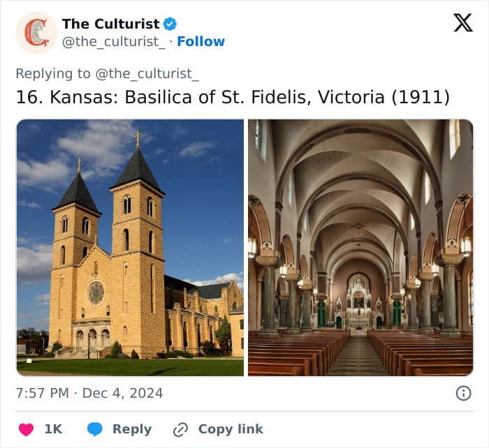Click the X logo icon

tap(462, 23)
